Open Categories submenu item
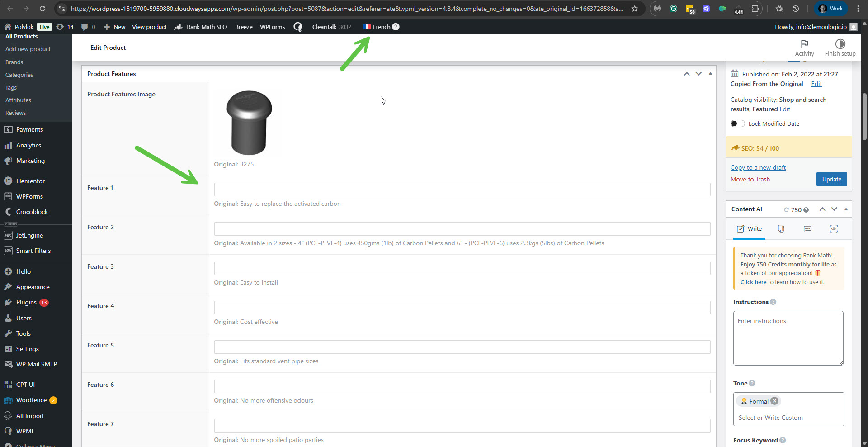868x447 pixels. tap(19, 75)
